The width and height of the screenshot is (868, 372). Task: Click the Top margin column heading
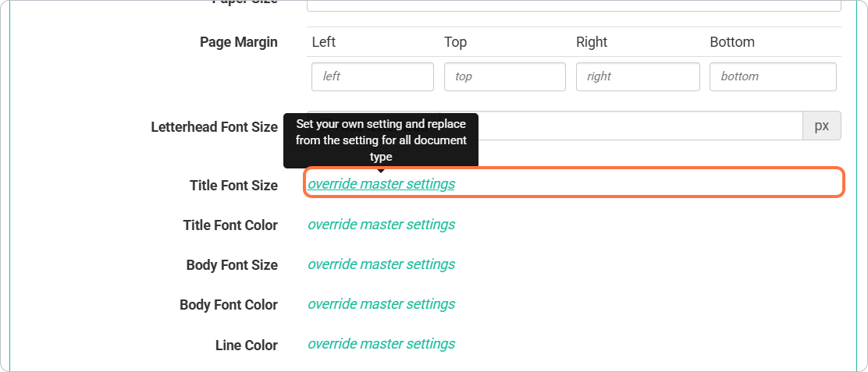(x=455, y=42)
